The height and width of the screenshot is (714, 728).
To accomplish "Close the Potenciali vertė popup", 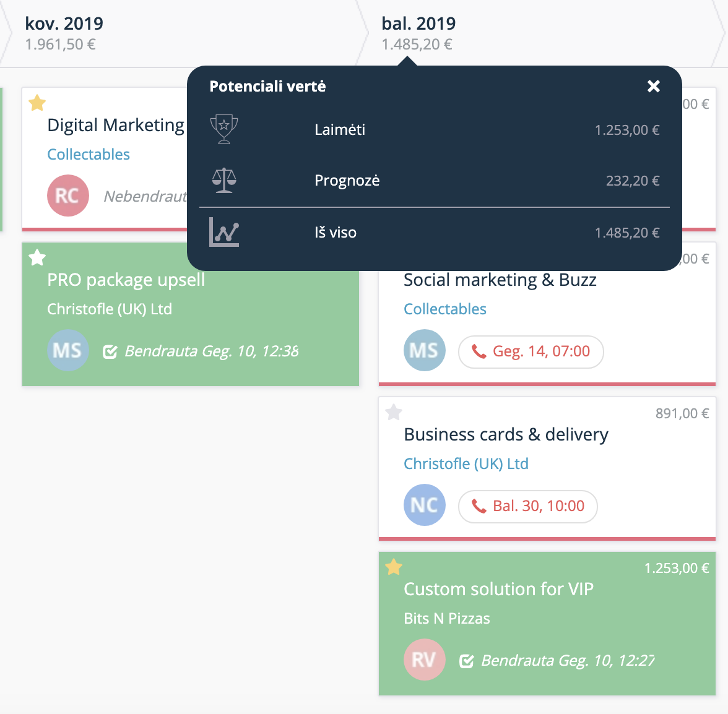I will point(653,86).
